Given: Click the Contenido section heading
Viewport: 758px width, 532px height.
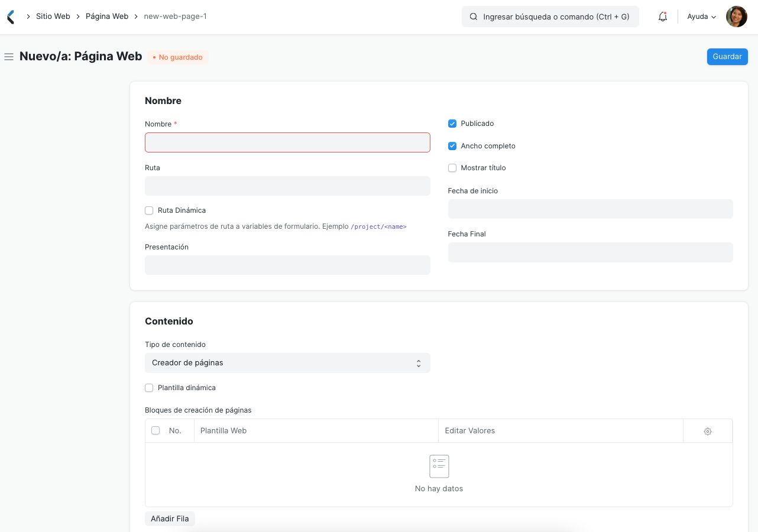Looking at the screenshot, I should (x=169, y=322).
